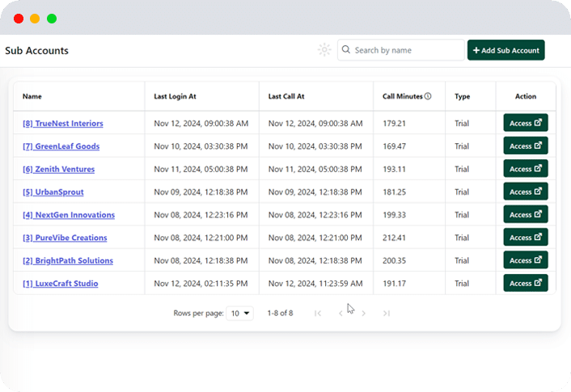Screen dimensions: 571x392
Task: Click the search magnifier icon
Action: pyautogui.click(x=346, y=49)
